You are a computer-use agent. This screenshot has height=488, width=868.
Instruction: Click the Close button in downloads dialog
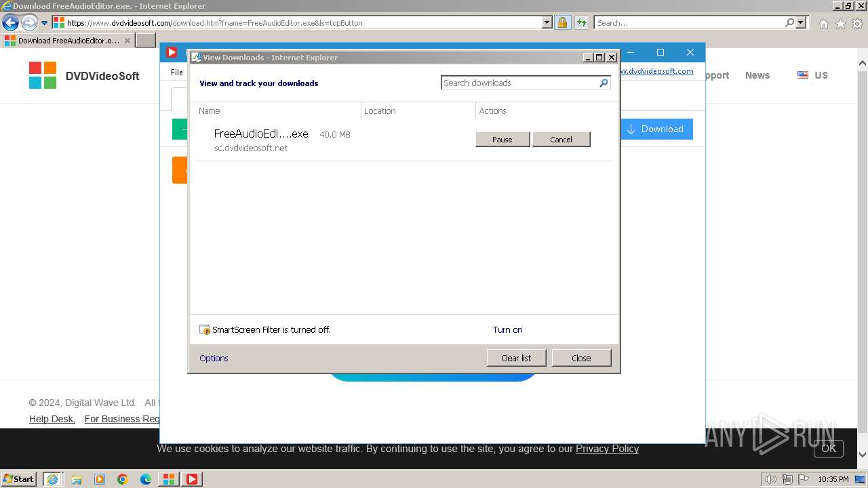(581, 358)
